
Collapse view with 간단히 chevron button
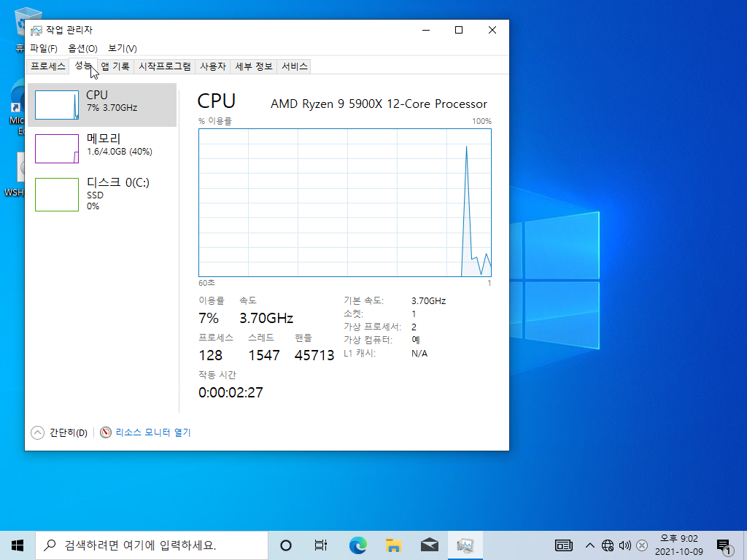click(x=38, y=432)
